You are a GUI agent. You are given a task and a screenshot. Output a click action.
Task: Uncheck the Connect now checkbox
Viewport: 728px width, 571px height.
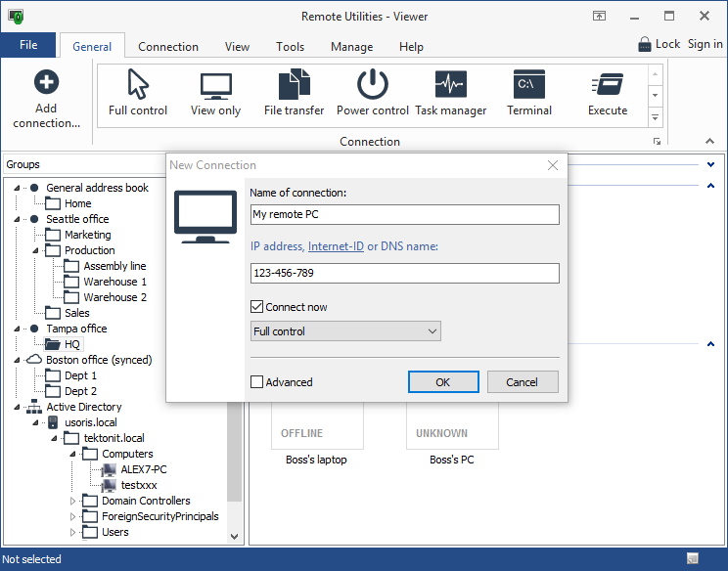point(257,307)
